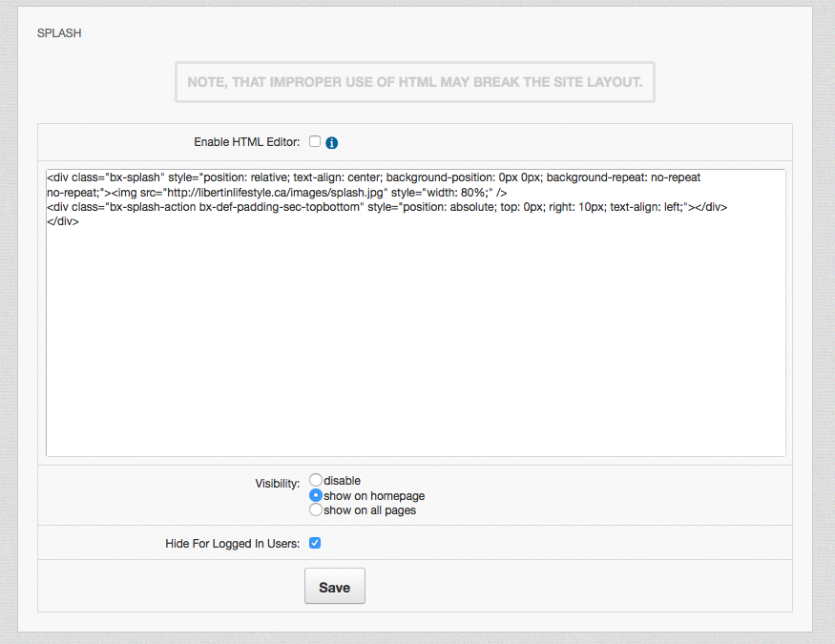Click the improper HTML use warning note
Image resolution: width=835 pixels, height=644 pixels.
[415, 83]
